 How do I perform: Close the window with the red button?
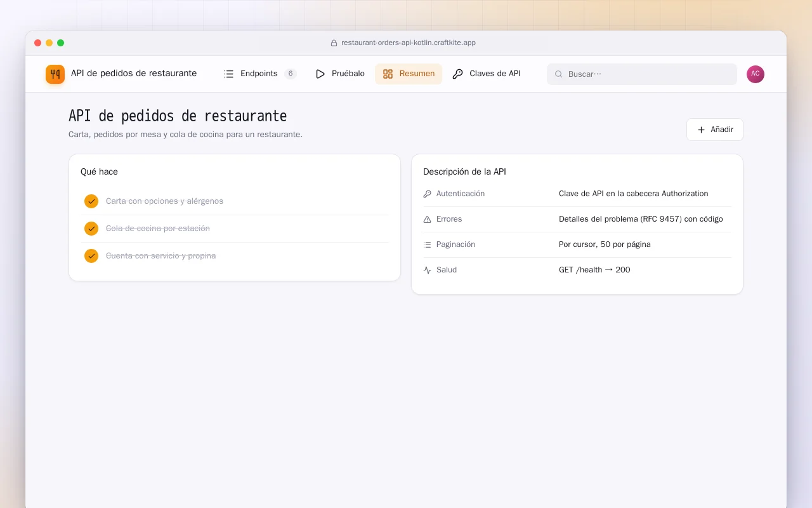(38, 43)
